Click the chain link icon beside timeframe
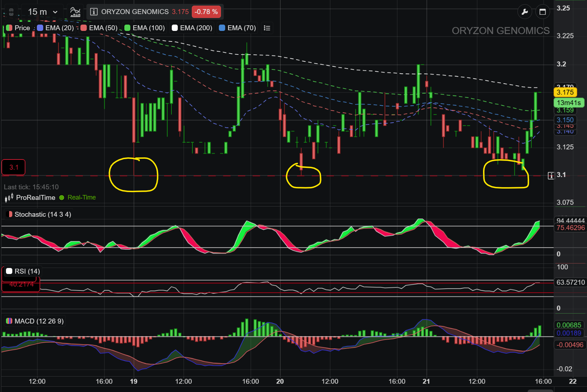The width and height of the screenshot is (587, 392). coord(11,12)
